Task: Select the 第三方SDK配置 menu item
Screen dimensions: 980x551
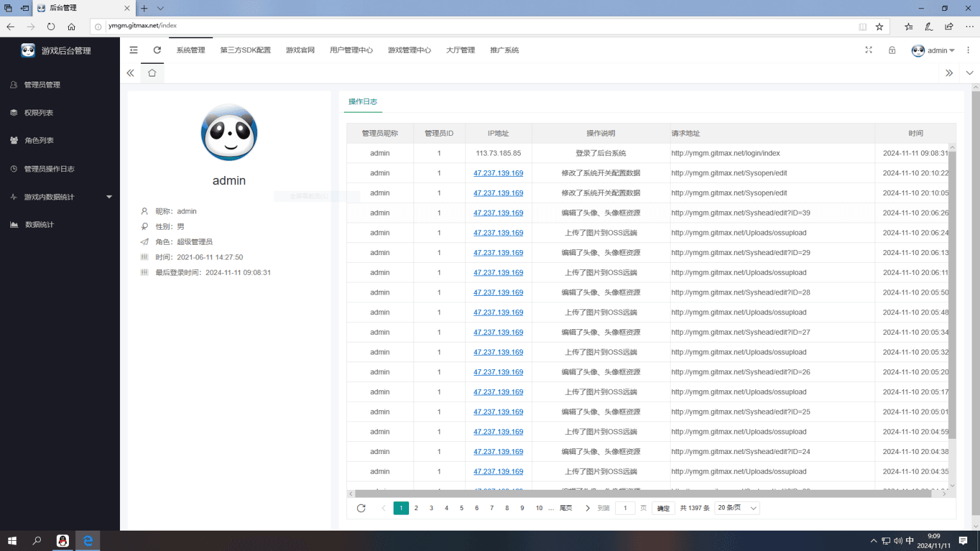Action: (245, 50)
